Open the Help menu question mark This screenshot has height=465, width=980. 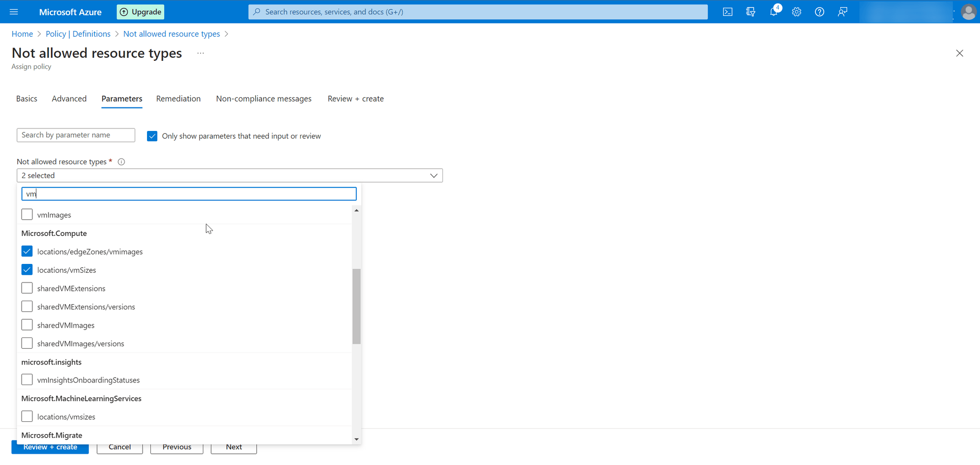[819, 12]
